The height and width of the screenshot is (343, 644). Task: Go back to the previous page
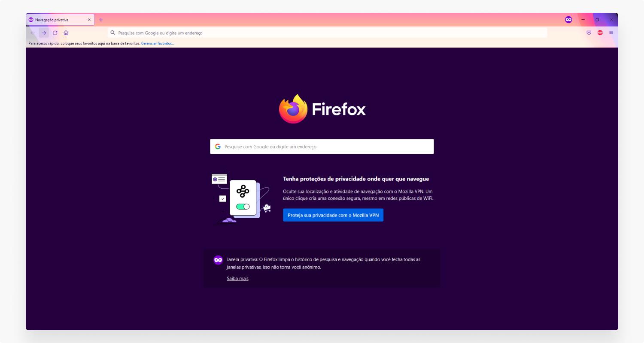pos(33,33)
